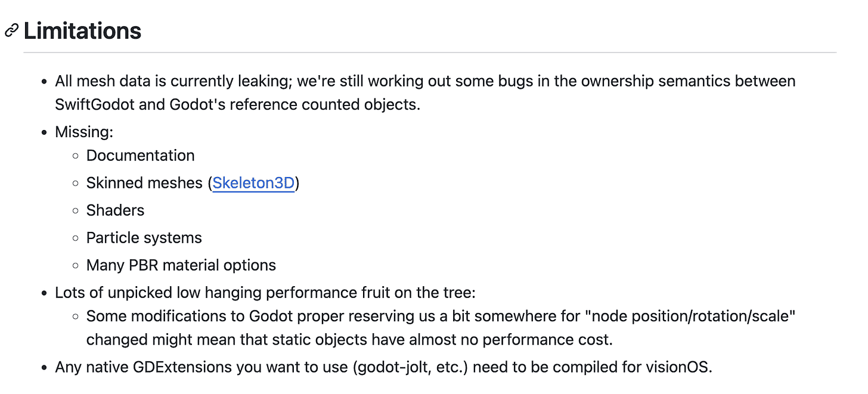Click the Particle systems list item

pos(144,238)
